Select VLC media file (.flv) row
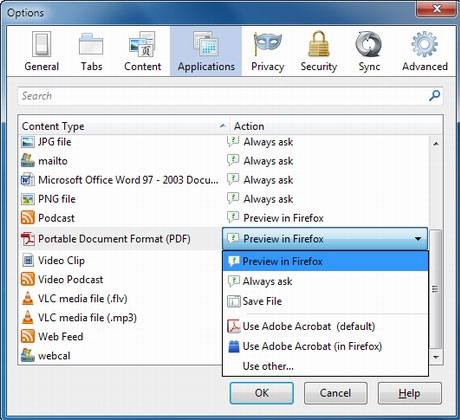This screenshot has width=460, height=420. [x=120, y=298]
